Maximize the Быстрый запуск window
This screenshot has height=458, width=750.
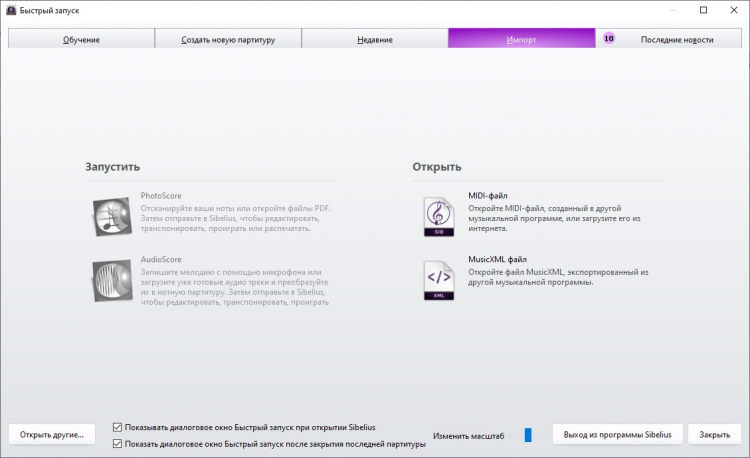click(x=703, y=10)
